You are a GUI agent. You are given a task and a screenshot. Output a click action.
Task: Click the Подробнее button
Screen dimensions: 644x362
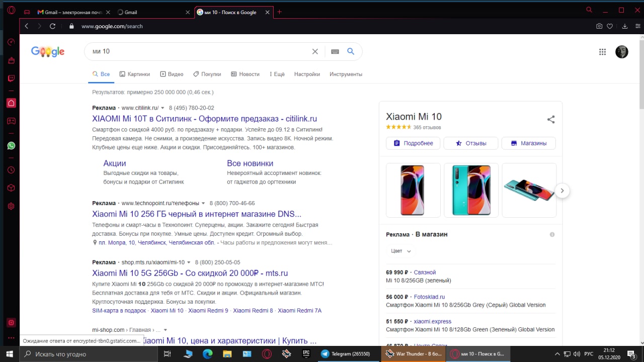(x=413, y=143)
